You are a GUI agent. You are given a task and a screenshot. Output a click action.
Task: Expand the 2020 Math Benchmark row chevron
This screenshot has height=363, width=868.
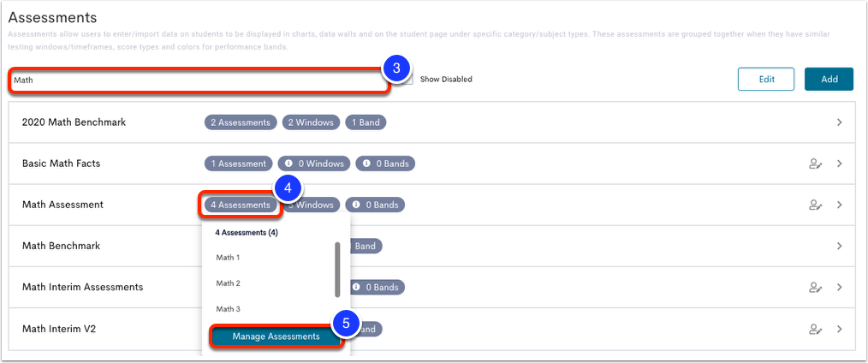point(839,122)
